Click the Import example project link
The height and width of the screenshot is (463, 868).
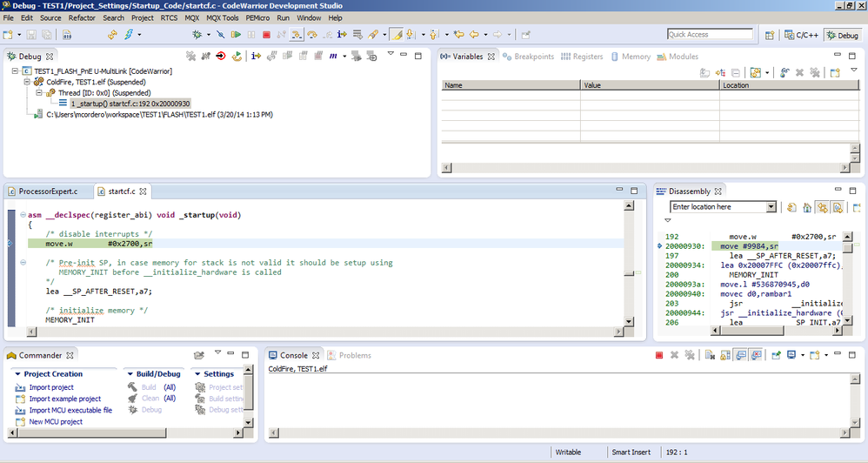coord(64,399)
